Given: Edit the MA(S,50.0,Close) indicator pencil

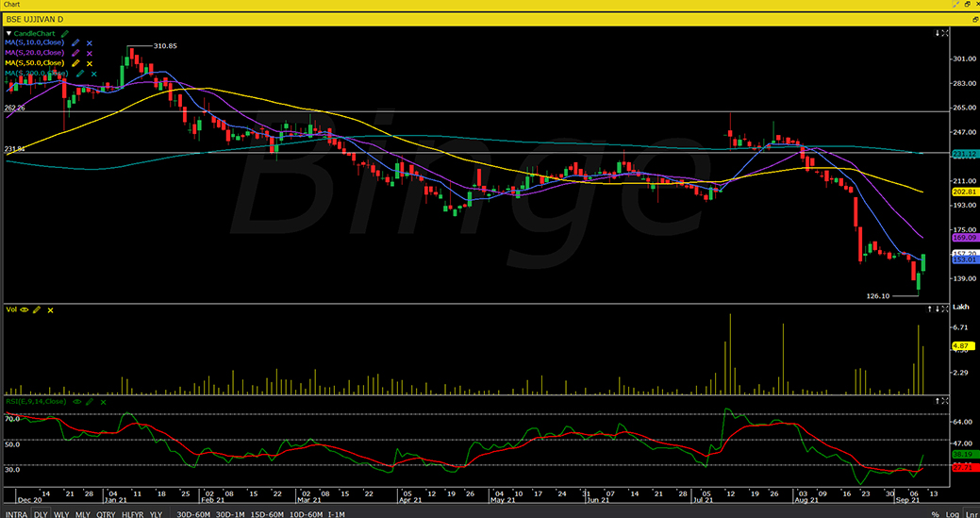Looking at the screenshot, I should (x=75, y=63).
